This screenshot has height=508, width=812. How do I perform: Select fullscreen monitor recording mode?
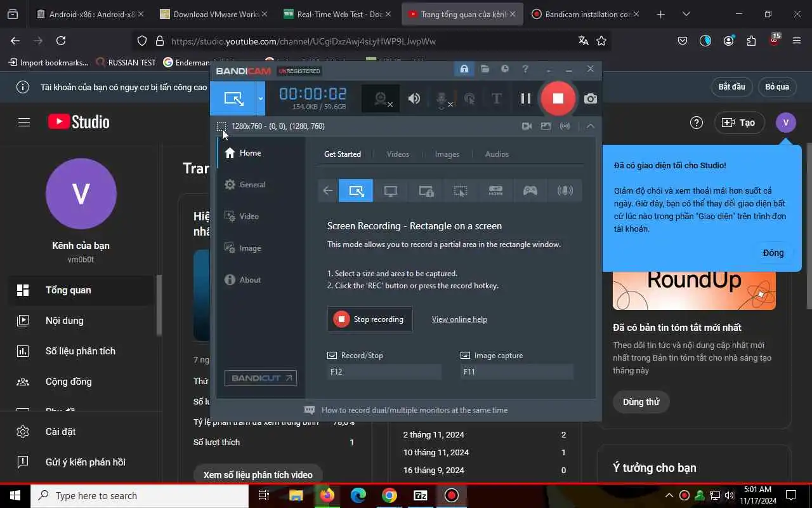point(391,190)
